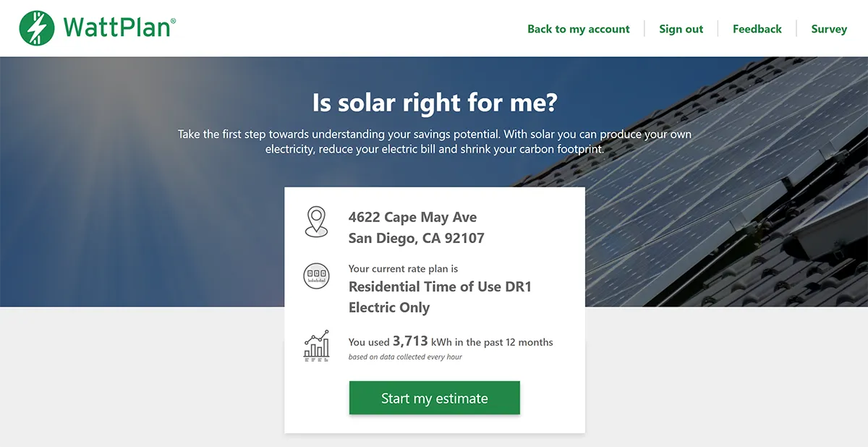Click the 'Is solar right for me?' heading
Viewport: 868px width, 447px height.
coord(434,103)
